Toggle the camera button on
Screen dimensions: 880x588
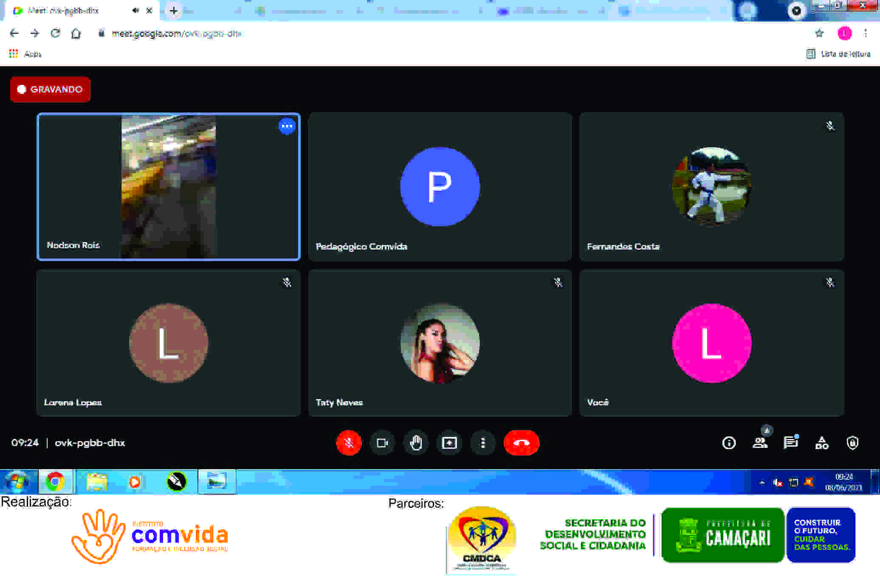(x=382, y=443)
